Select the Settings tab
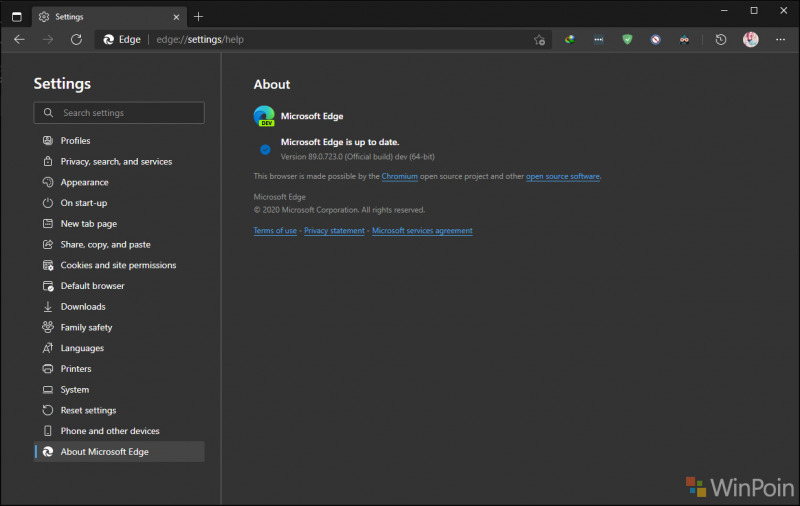Image resolution: width=800 pixels, height=506 pixels. point(109,17)
